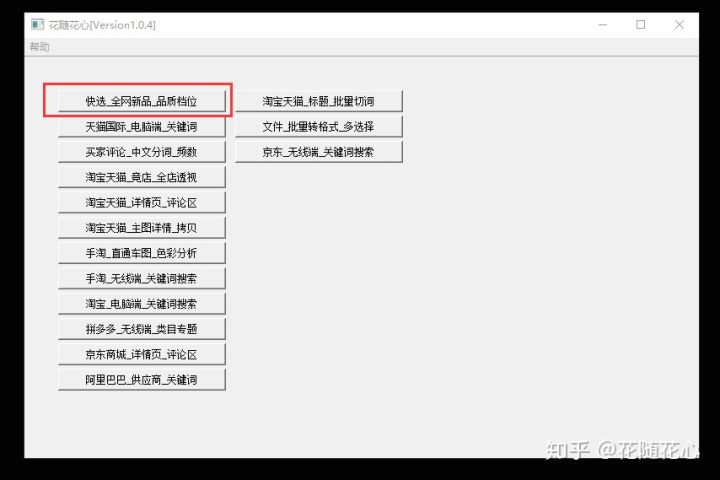Open 拼多多_无线端_类目专题 tool
The image size is (720, 480).
(x=142, y=329)
